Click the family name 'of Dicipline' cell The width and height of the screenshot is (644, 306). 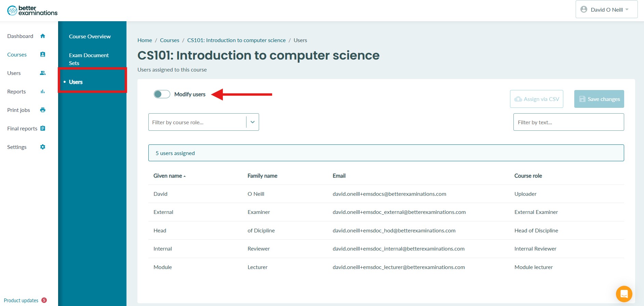pyautogui.click(x=261, y=230)
